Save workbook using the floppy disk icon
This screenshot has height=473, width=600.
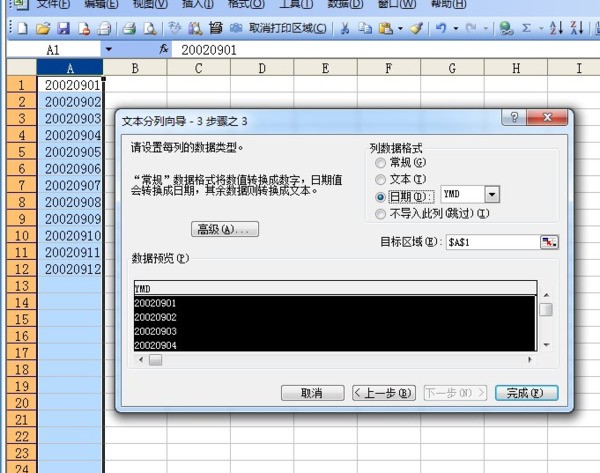coord(64,28)
